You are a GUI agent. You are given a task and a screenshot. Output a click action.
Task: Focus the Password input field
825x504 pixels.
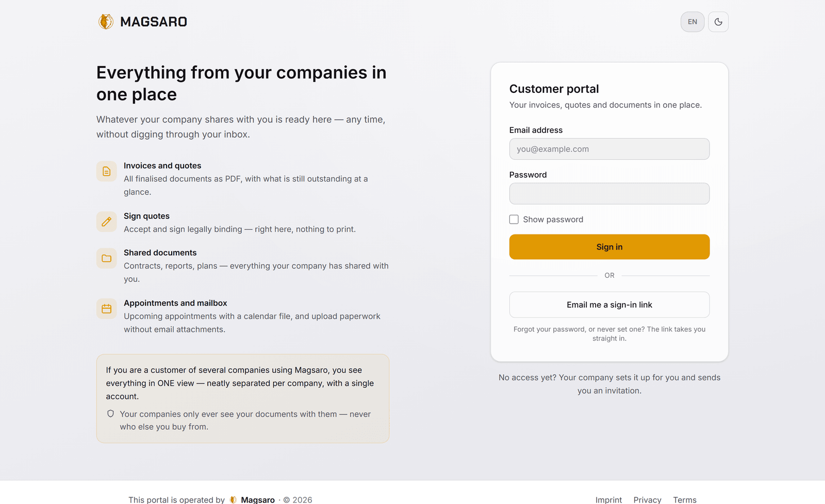[609, 194]
